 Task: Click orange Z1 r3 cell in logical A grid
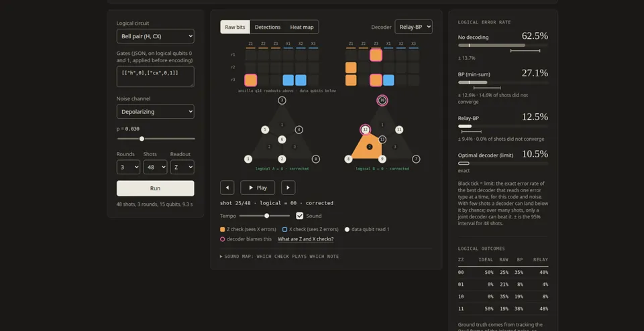(250, 80)
